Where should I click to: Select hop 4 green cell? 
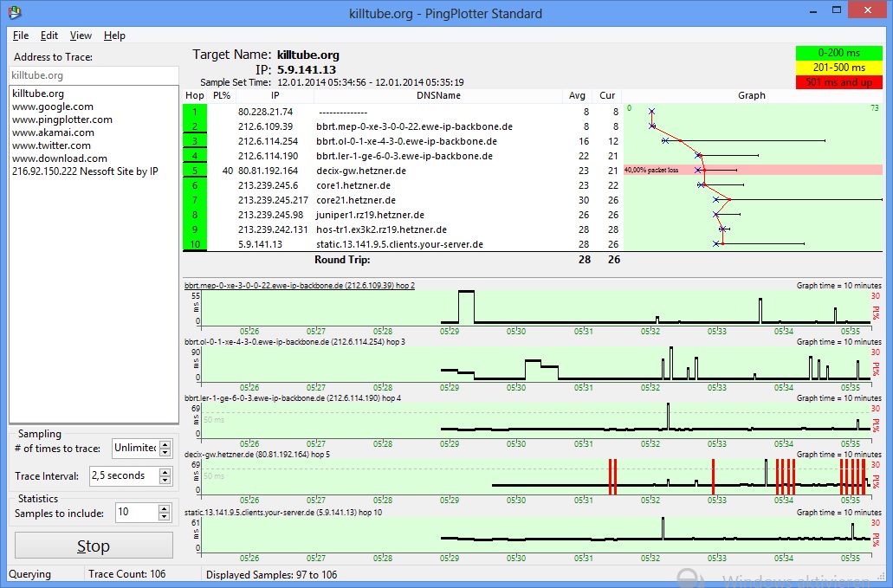pyautogui.click(x=195, y=156)
